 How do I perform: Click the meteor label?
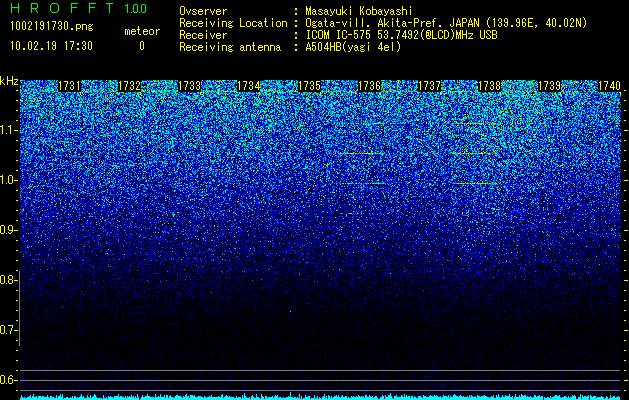point(142,31)
